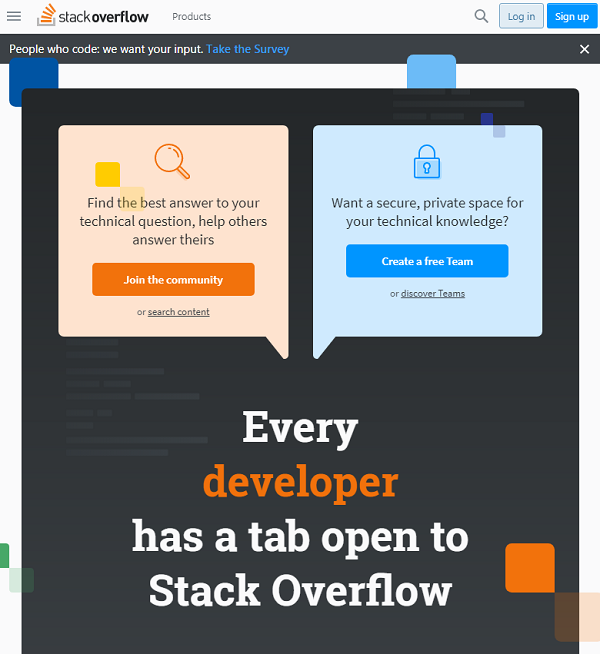Click the green square at the left edge
The width and height of the screenshot is (600, 654).
(x=4, y=555)
